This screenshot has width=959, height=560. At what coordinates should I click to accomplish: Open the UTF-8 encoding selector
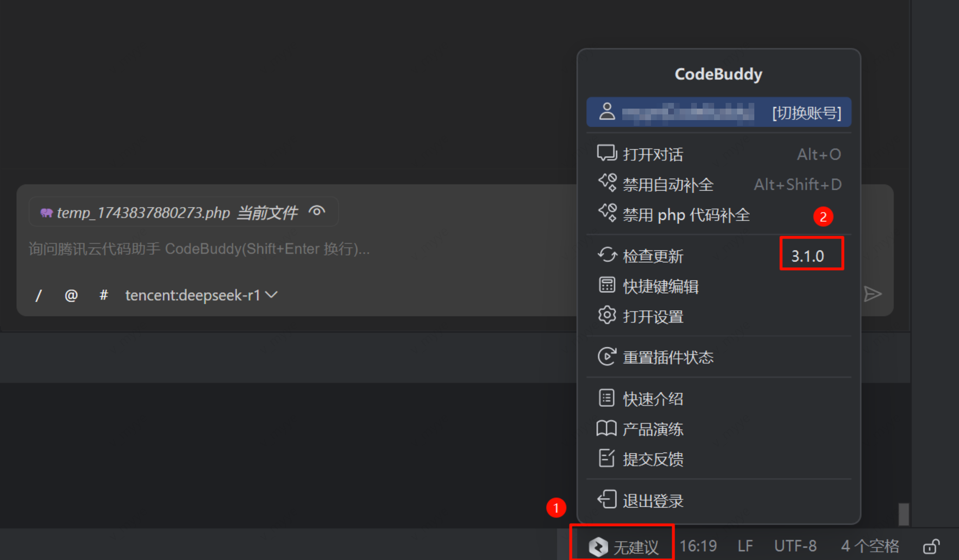pos(795,546)
